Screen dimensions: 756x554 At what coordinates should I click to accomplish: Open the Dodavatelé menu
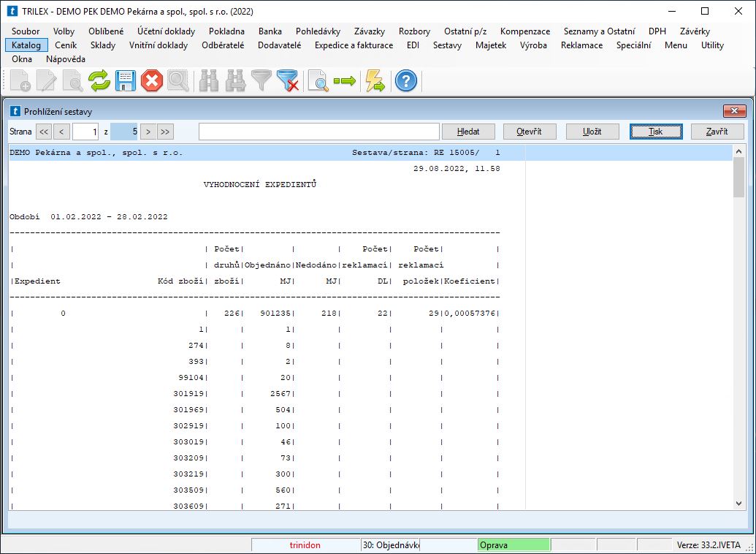279,45
